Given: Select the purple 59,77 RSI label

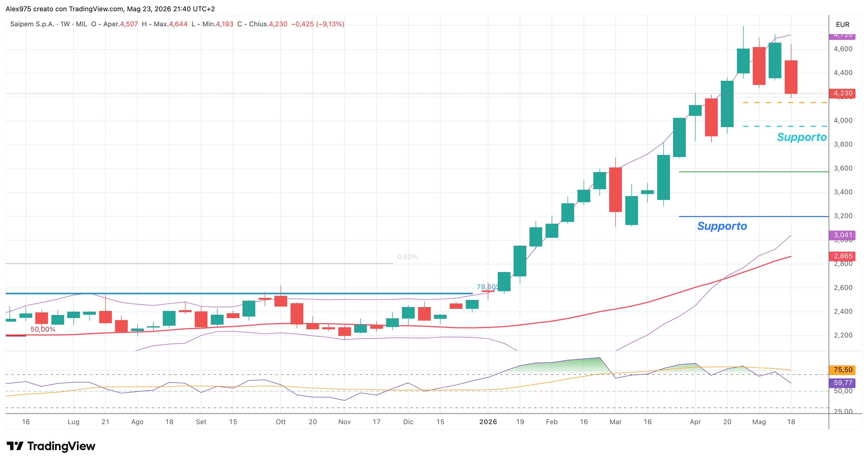Looking at the screenshot, I should 842,383.
